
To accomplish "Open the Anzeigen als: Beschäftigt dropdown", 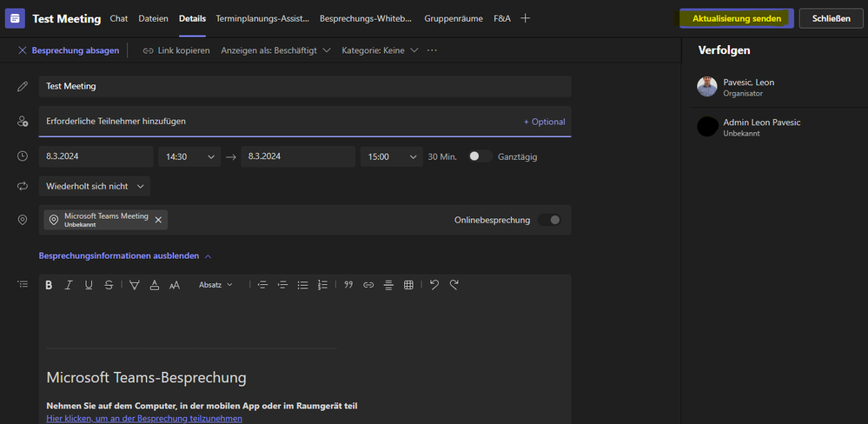I will [275, 50].
